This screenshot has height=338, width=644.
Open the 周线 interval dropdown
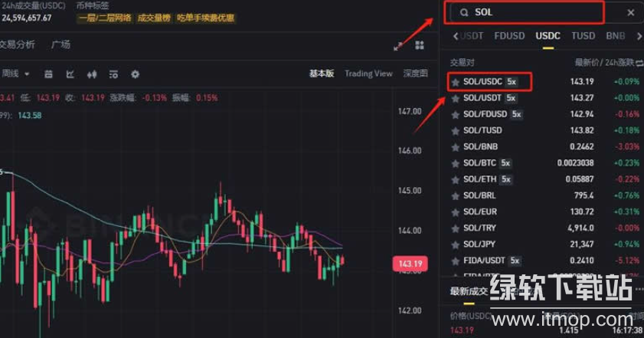pyautogui.click(x=17, y=74)
